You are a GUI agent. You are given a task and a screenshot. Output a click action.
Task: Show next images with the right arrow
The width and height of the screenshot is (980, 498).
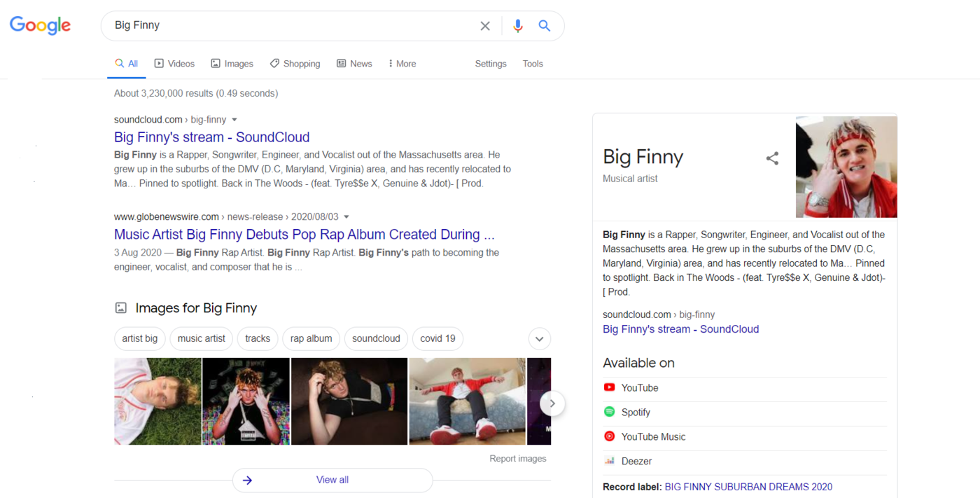pyautogui.click(x=552, y=403)
